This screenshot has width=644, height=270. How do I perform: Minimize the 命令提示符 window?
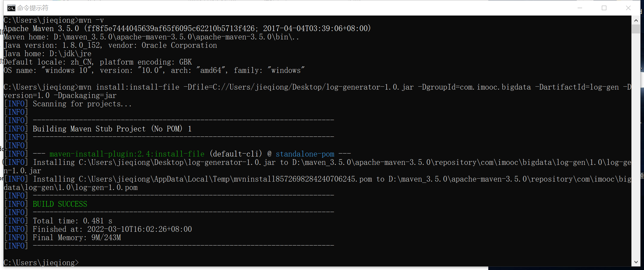click(580, 8)
